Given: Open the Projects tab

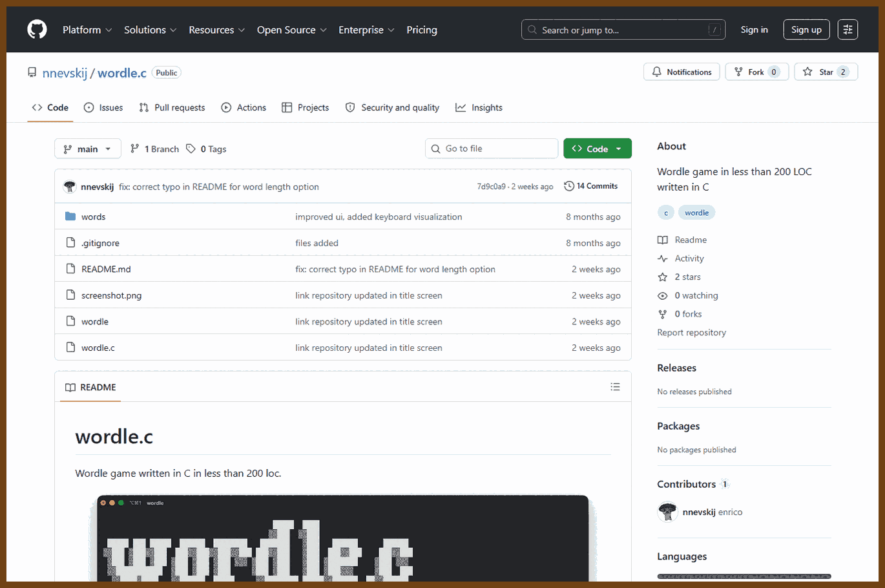Looking at the screenshot, I should tap(306, 107).
